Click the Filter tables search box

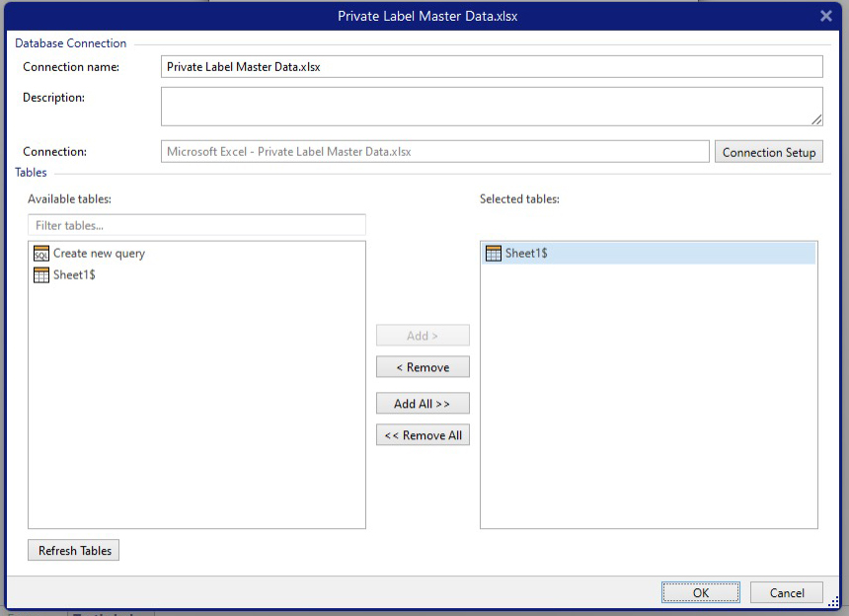coord(196,225)
